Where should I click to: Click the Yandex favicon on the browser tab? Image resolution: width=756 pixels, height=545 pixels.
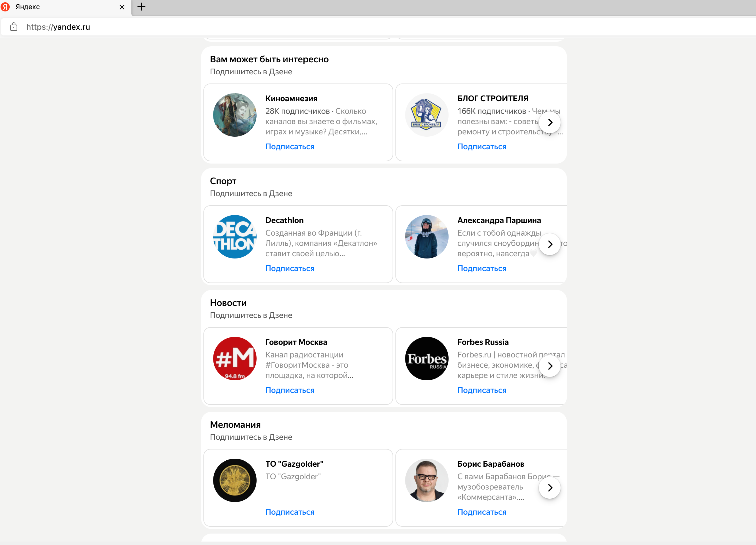coord(5,7)
